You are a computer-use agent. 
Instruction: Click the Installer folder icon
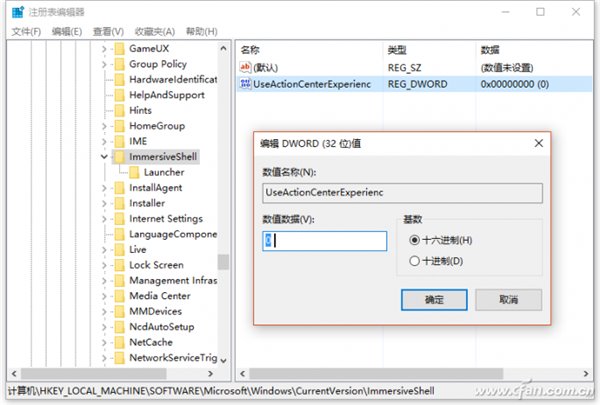tap(120, 203)
